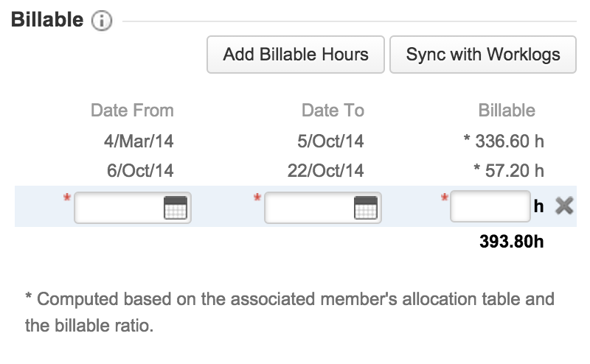
Task: Select the Date To column header
Action: pyautogui.click(x=333, y=111)
